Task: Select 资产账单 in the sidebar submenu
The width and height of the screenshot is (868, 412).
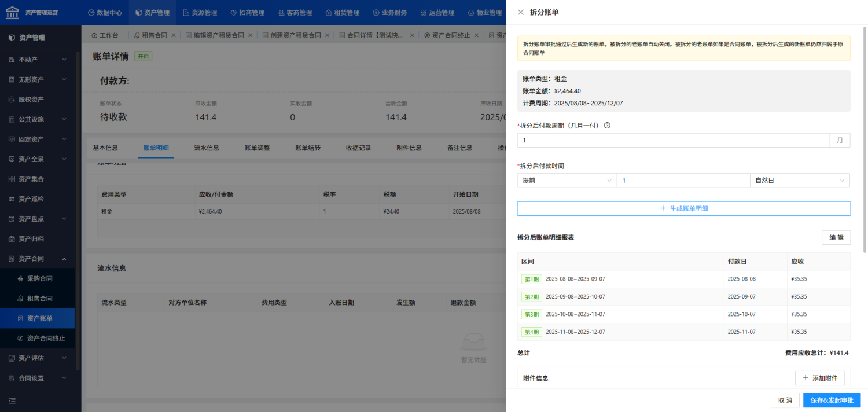Action: click(37, 318)
